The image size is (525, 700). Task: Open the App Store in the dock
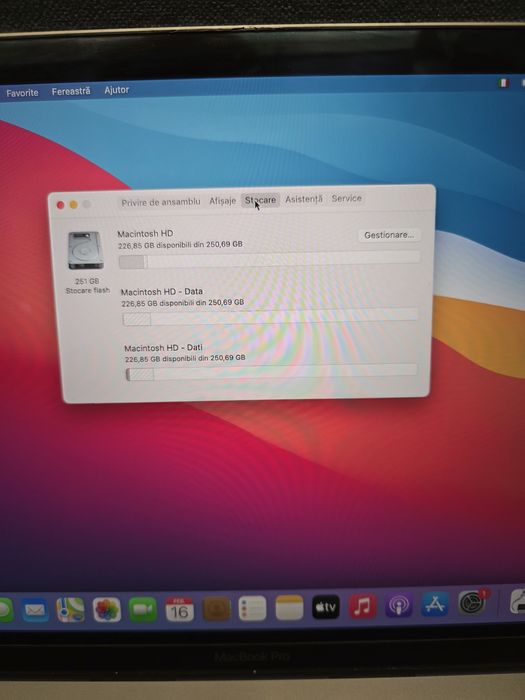coord(435,604)
